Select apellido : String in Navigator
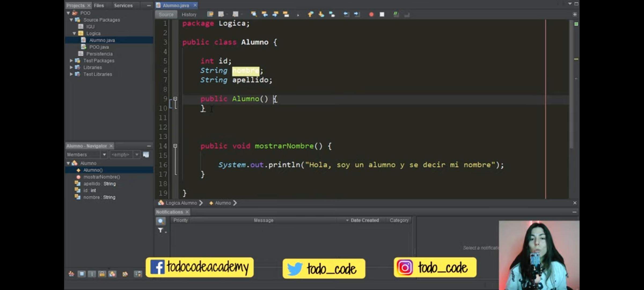Image resolution: width=644 pixels, height=290 pixels. click(99, 184)
